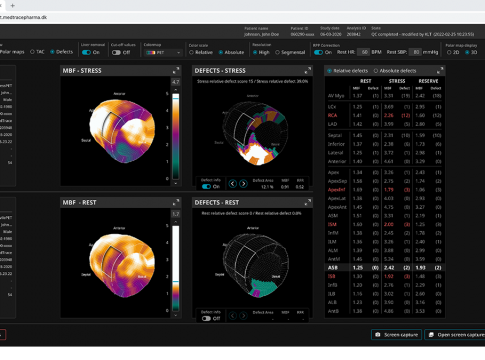Image resolution: width=485 pixels, height=360 pixels.
Task: Decrease the MBF rest scale arrow
Action: tap(176, 315)
